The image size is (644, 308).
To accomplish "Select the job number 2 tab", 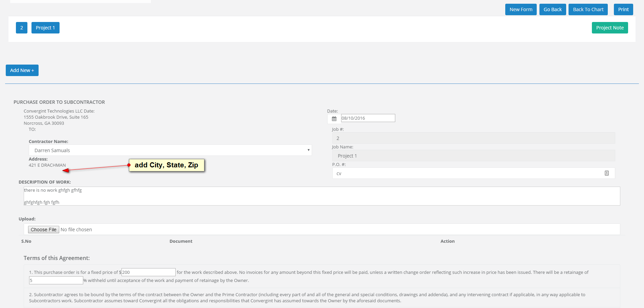I will pos(22,28).
